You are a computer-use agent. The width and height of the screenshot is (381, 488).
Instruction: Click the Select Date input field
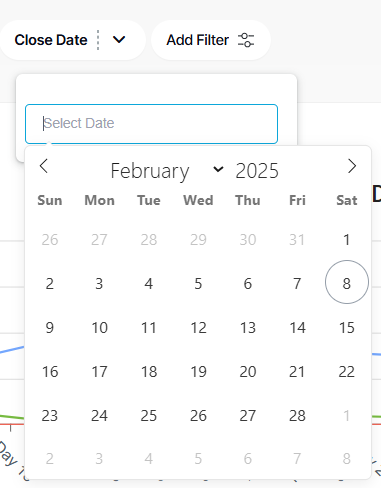(x=151, y=124)
